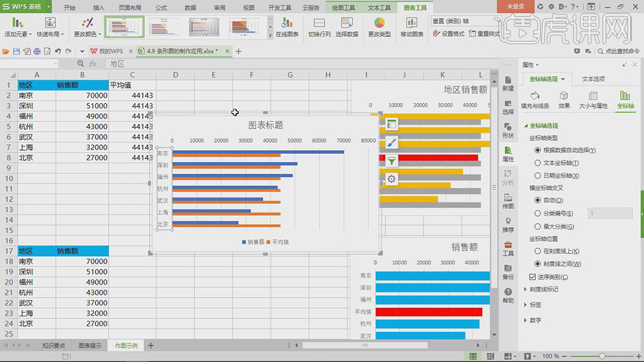The width and height of the screenshot is (644, 362).
Task: Click the 未登录 (Not logged in) button
Action: tap(515, 6)
